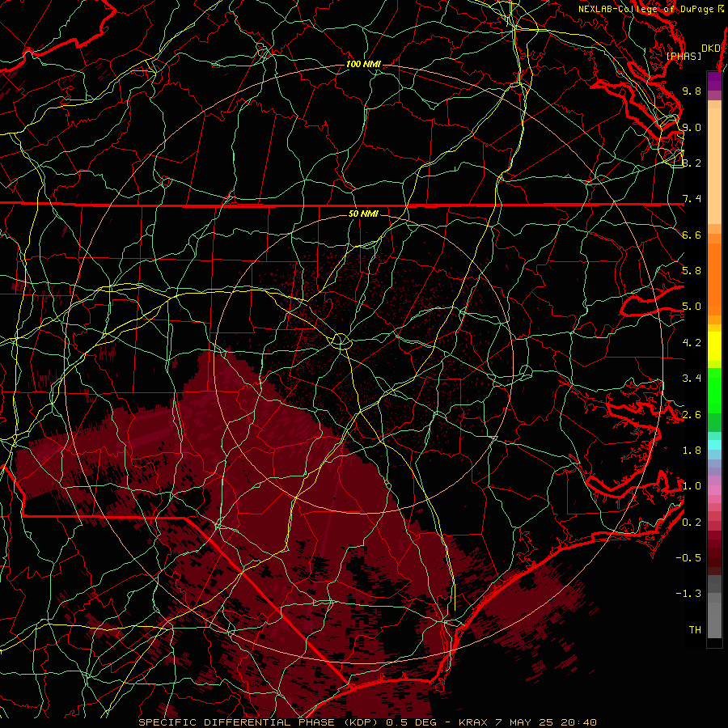Pick the peach segment beside 8.2
Screen dimensions: 728x728
pos(714,166)
